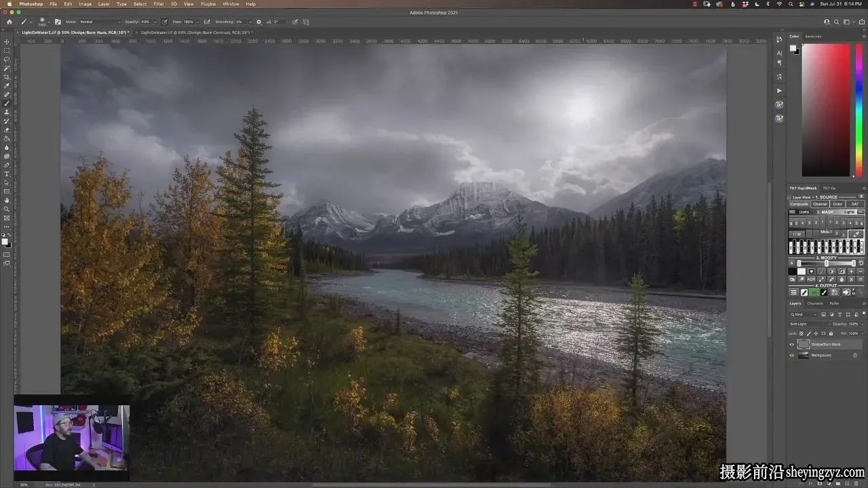Switch to the LightOnWater.tif document tab
This screenshot has width=868, height=488.
click(195, 32)
